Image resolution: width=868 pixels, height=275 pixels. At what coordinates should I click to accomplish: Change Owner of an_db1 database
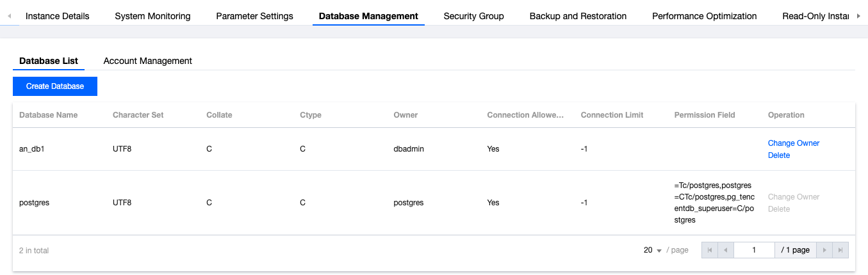click(794, 143)
